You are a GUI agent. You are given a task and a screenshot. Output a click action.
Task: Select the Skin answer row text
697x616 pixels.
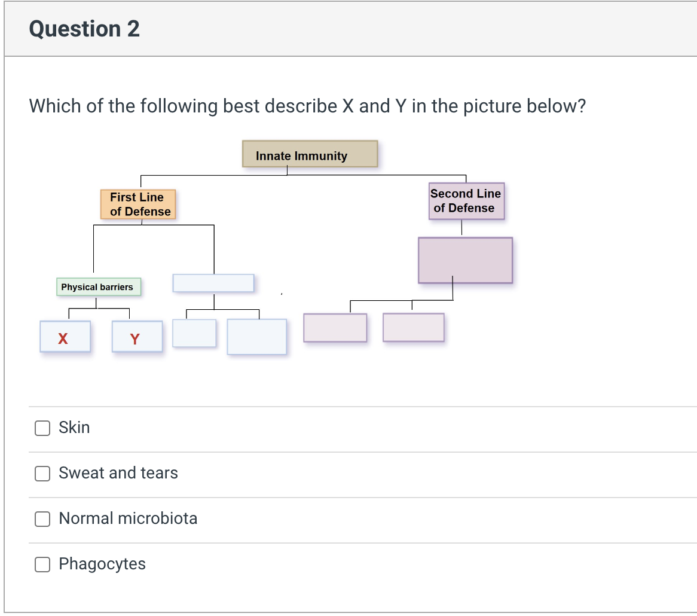coord(74,427)
